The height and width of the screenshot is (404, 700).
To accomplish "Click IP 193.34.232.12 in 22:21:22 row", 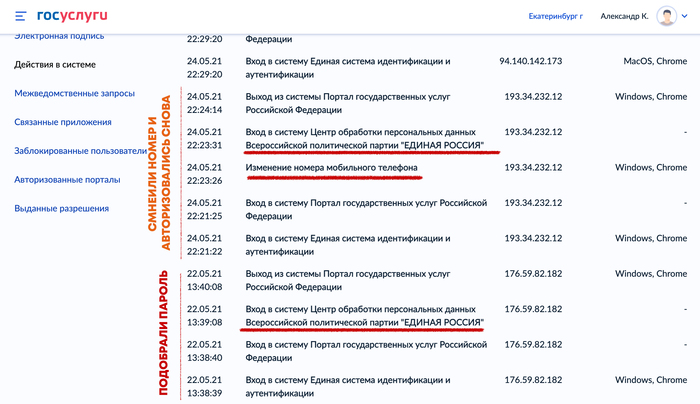I will click(x=533, y=238).
